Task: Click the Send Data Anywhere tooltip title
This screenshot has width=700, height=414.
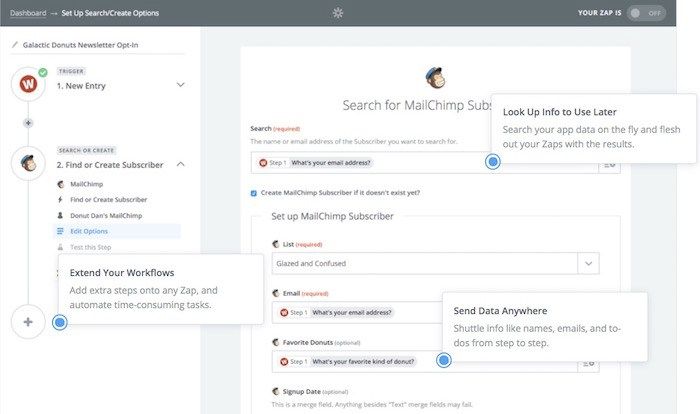Action: pos(500,311)
